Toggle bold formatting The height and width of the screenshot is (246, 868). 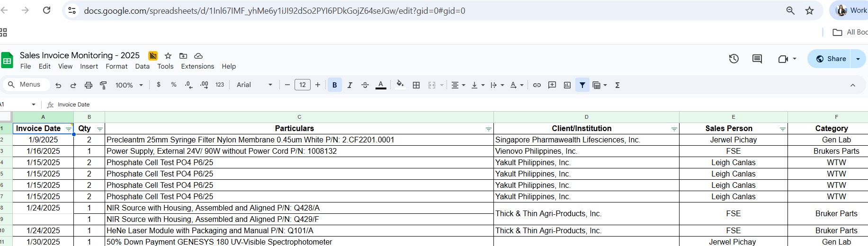334,85
